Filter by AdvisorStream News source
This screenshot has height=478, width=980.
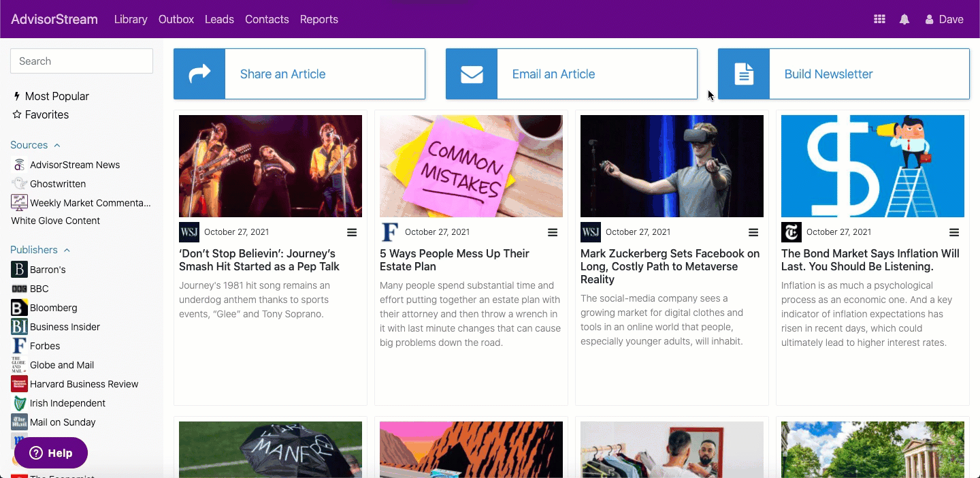pos(75,165)
